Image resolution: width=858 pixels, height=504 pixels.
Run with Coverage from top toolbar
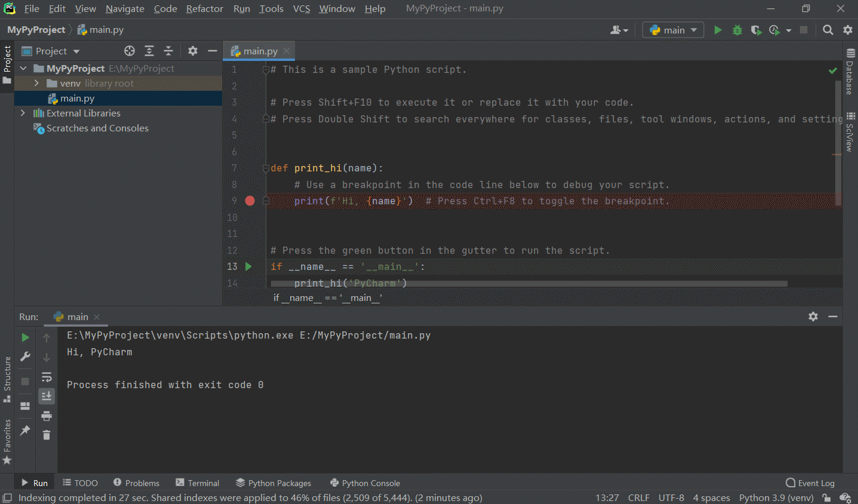(x=756, y=30)
